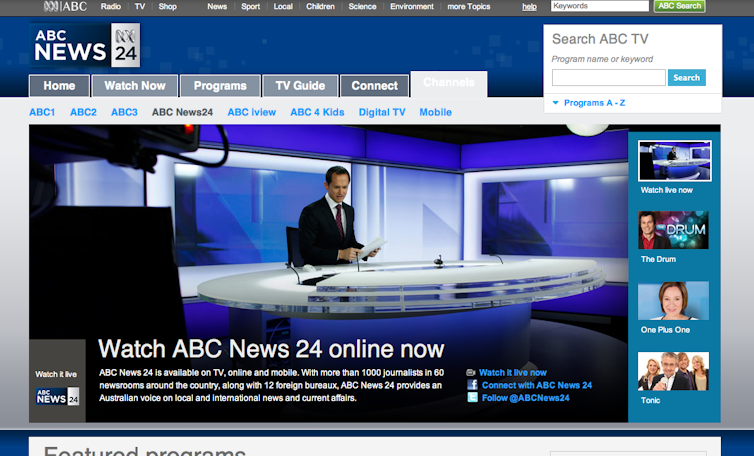Open Sport in the top navigation
The height and width of the screenshot is (456, 754).
pos(251,6)
